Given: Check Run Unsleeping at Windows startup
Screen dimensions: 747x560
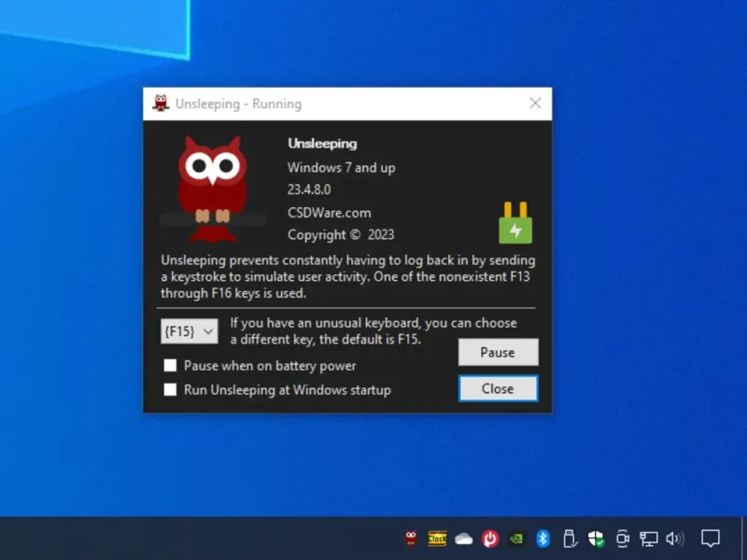Looking at the screenshot, I should (x=170, y=389).
